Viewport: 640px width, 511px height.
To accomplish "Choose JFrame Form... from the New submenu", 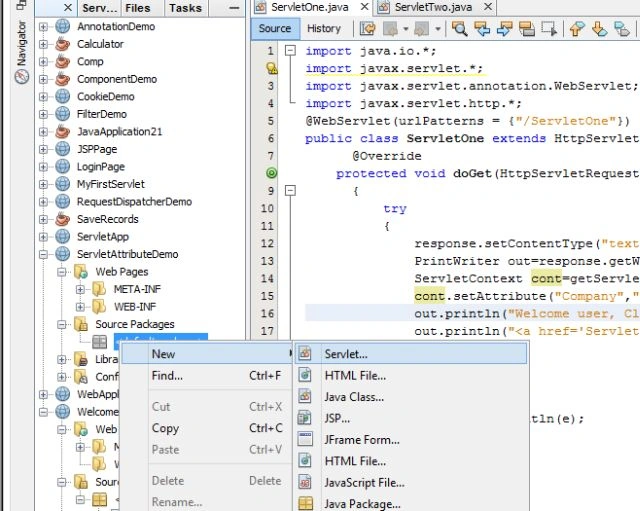I will tap(411, 440).
